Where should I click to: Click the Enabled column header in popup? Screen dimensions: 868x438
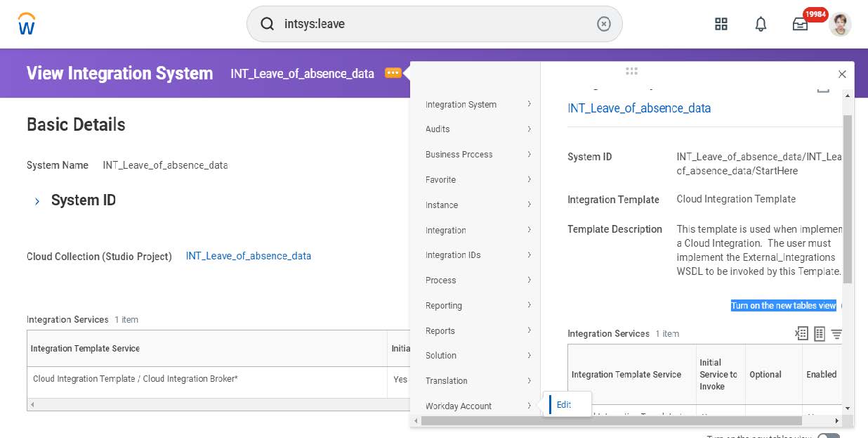(x=821, y=375)
